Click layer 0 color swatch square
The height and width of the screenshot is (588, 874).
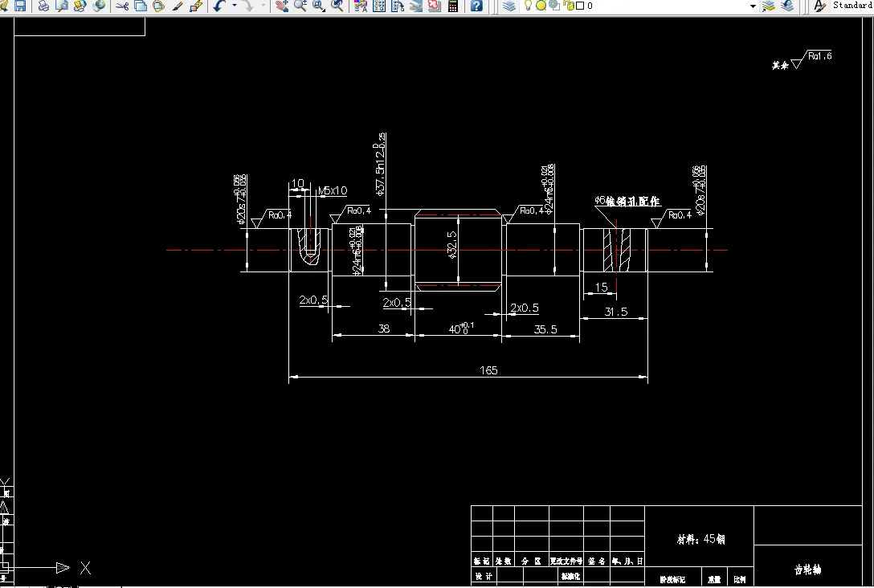(580, 6)
